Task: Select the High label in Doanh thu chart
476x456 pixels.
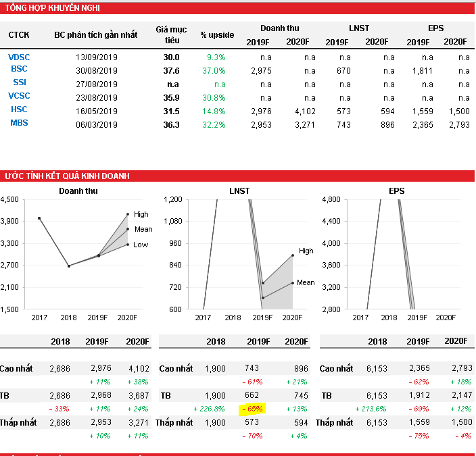Action: pos(141,214)
